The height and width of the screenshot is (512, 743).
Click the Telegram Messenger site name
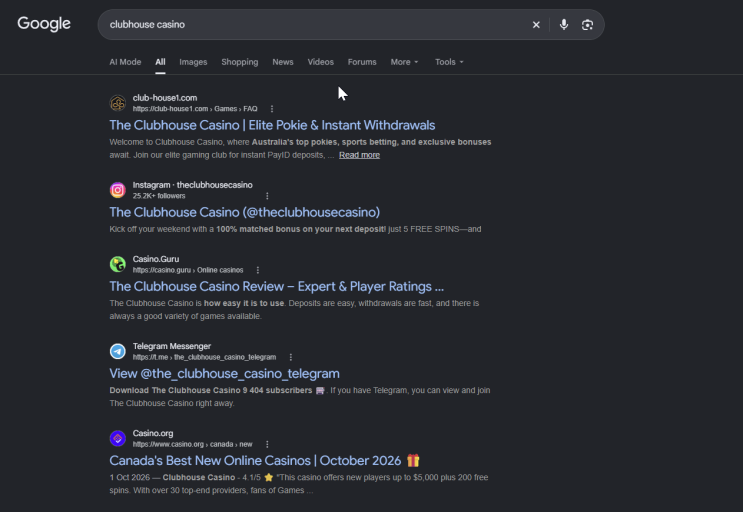click(x=172, y=346)
